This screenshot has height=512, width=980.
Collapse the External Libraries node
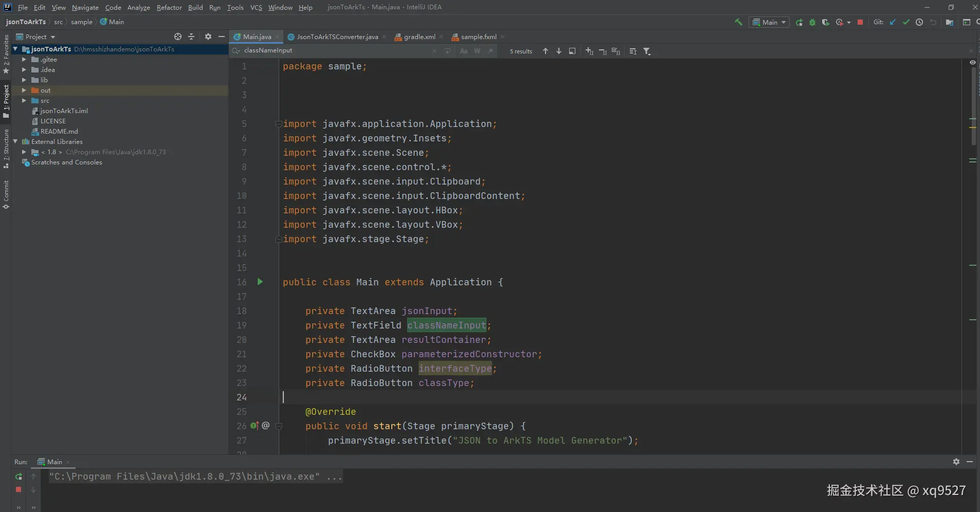point(15,141)
